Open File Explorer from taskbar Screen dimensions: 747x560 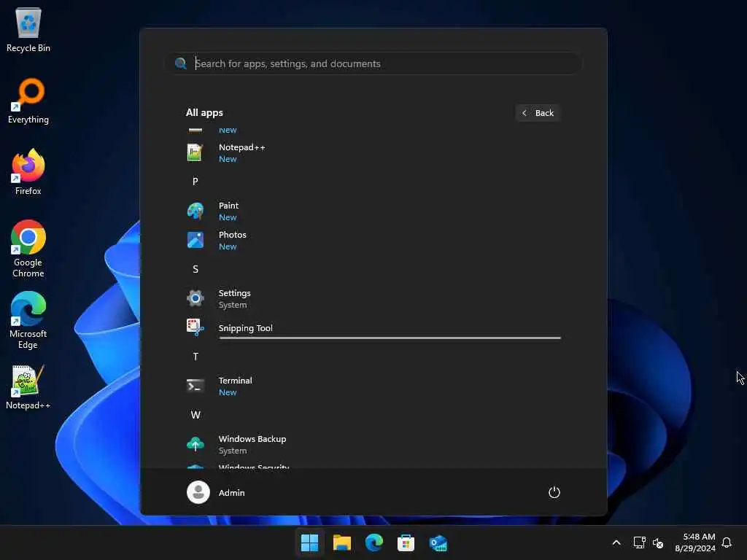click(x=341, y=542)
